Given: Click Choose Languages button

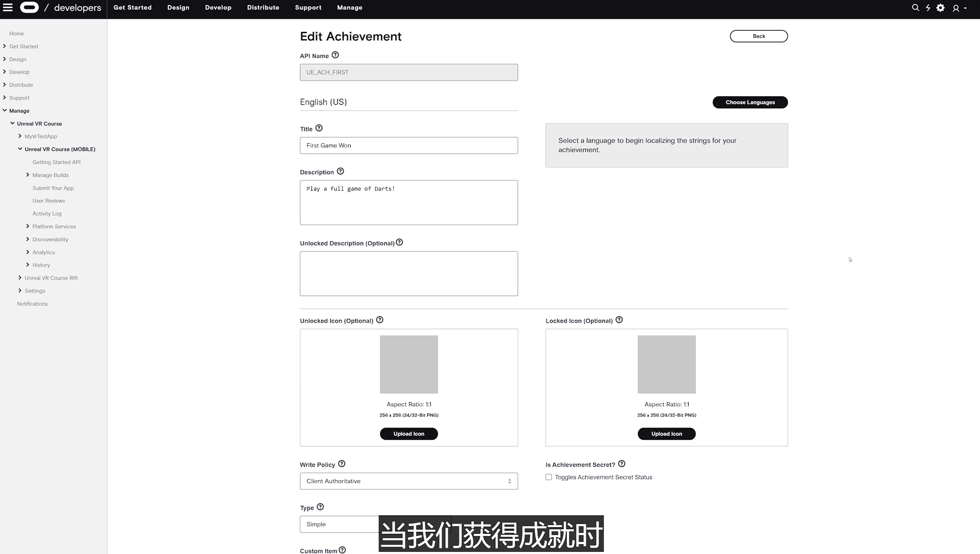Looking at the screenshot, I should [750, 102].
